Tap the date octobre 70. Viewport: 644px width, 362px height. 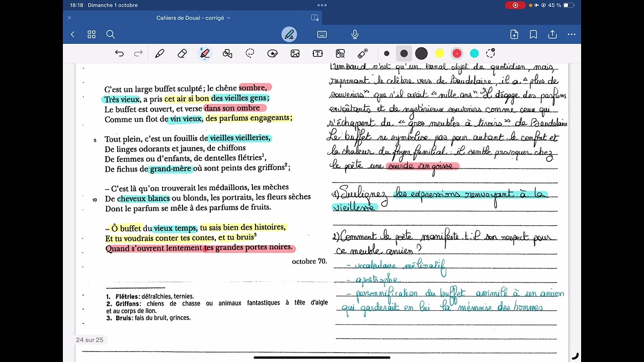coord(309,261)
